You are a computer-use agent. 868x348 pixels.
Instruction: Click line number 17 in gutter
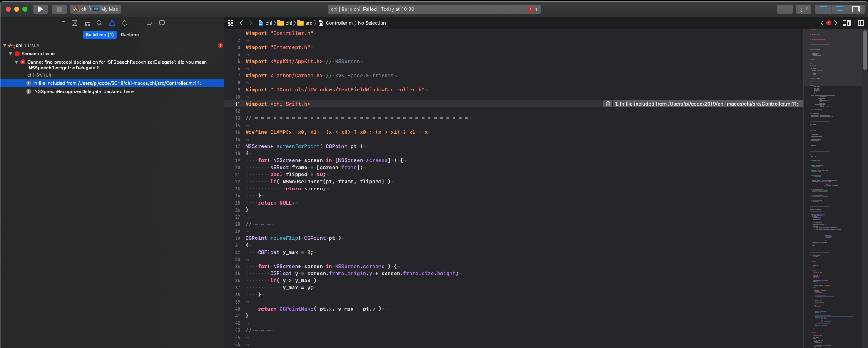(x=237, y=146)
